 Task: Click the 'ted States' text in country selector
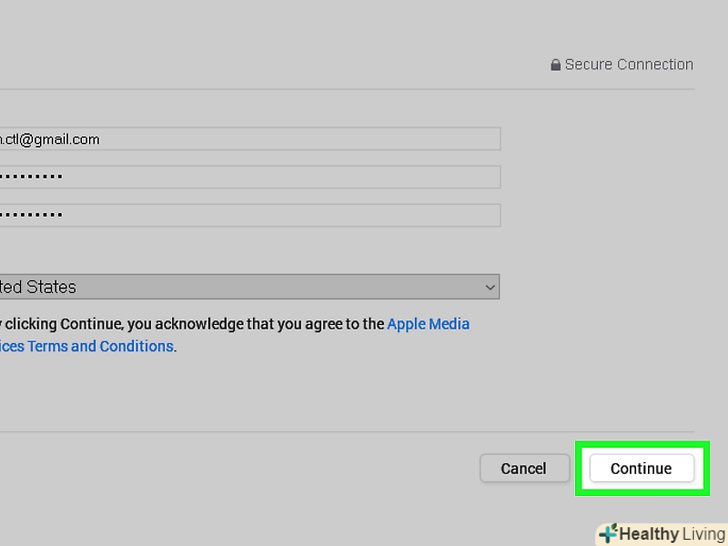[38, 287]
